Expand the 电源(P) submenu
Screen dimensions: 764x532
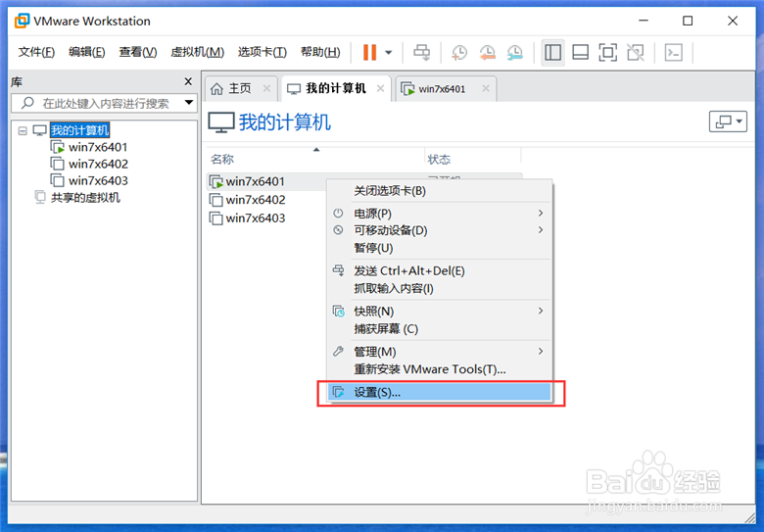point(440,214)
